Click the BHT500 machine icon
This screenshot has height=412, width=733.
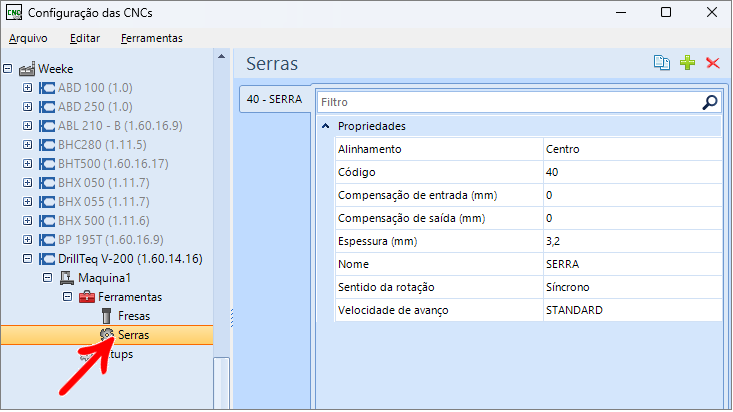coord(47,164)
